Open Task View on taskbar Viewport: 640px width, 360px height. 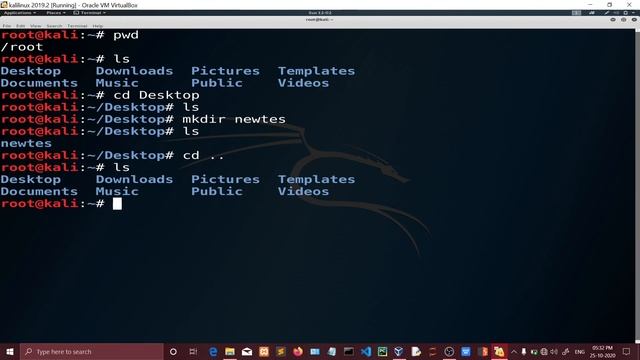(x=193, y=351)
